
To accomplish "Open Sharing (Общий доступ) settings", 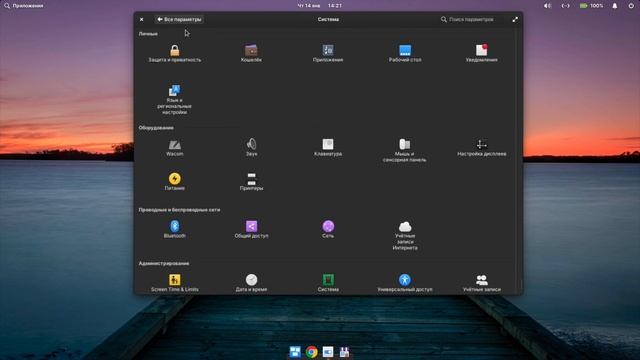I will [x=251, y=229].
